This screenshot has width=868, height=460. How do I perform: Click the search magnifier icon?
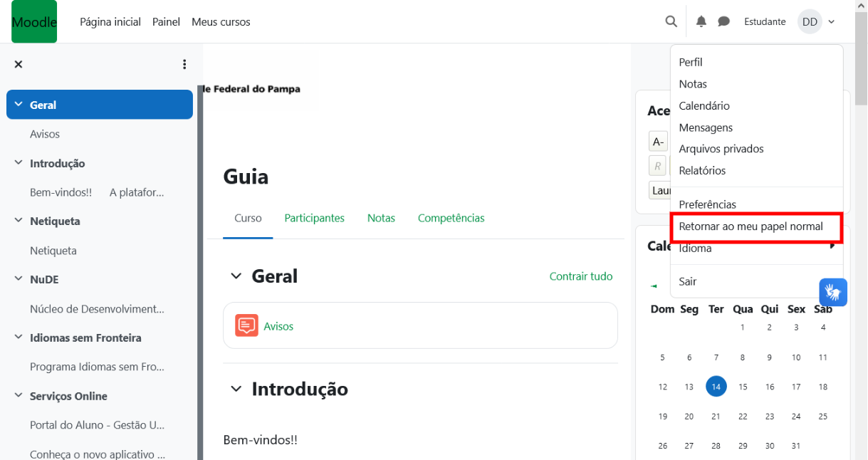pos(671,21)
